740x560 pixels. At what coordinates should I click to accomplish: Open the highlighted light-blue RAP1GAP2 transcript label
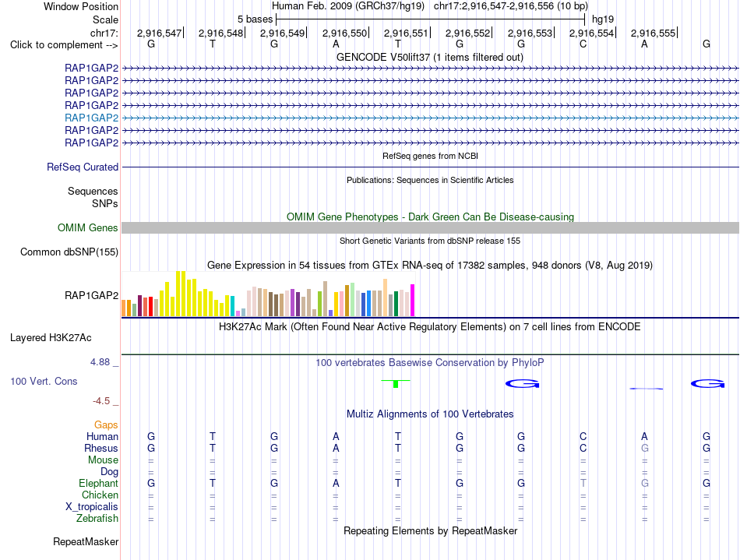pos(92,118)
